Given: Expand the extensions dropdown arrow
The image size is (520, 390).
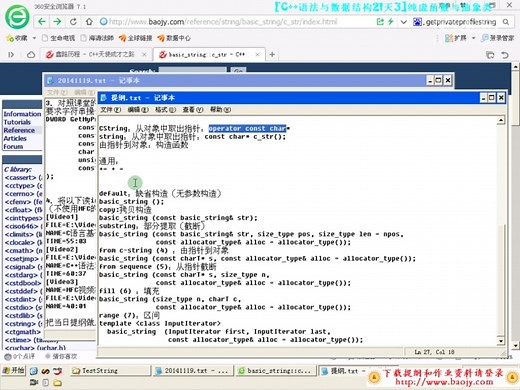Looking at the screenshot, I should [x=473, y=38].
